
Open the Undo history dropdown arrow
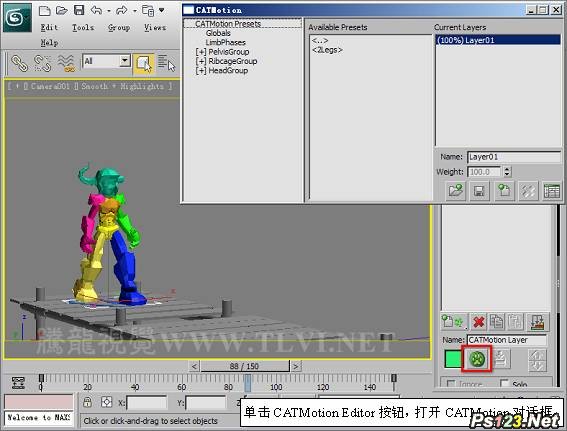[x=109, y=11]
